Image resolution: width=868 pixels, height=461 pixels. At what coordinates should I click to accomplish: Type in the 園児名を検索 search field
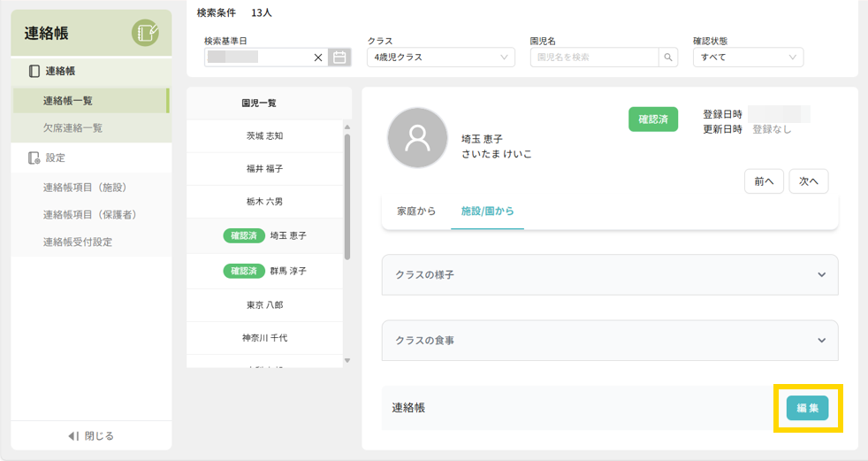point(594,58)
